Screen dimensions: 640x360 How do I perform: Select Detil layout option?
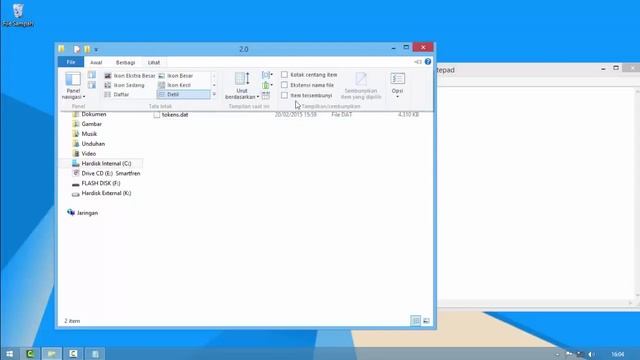pyautogui.click(x=184, y=94)
